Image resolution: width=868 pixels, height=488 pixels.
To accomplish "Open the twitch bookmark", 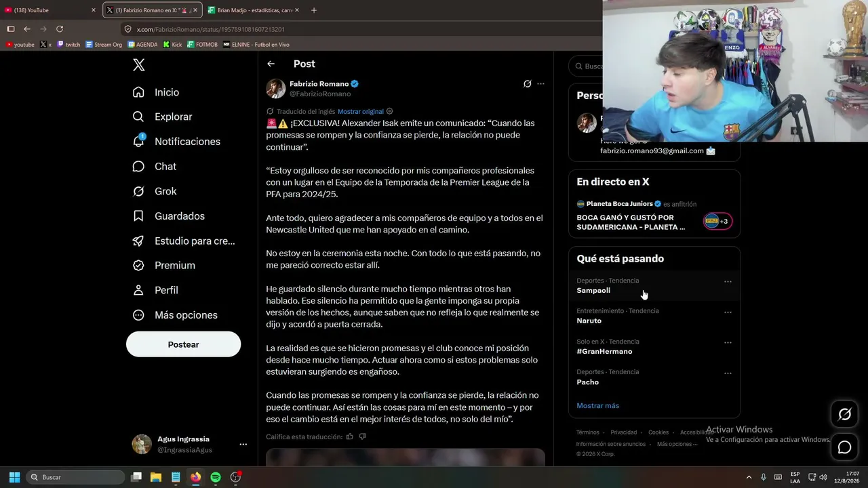I will tap(68, 45).
